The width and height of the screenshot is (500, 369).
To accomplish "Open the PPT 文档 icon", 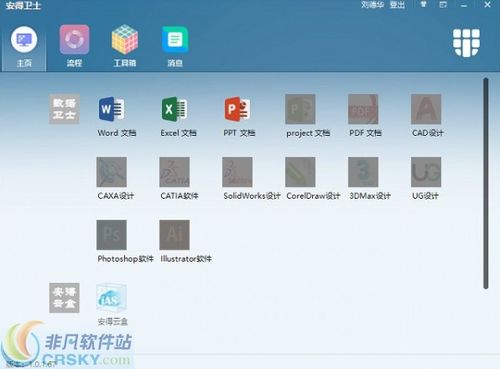I will coord(237,109).
